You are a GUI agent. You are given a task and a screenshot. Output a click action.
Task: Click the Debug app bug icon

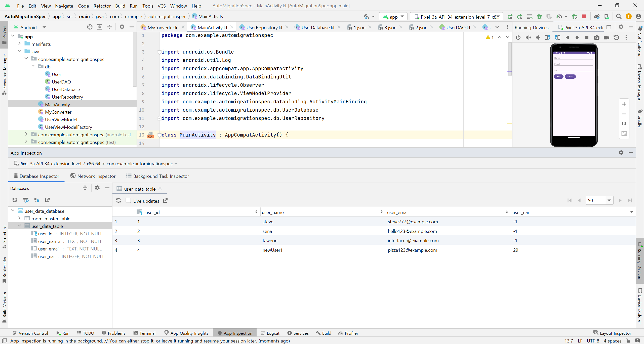coord(539,17)
